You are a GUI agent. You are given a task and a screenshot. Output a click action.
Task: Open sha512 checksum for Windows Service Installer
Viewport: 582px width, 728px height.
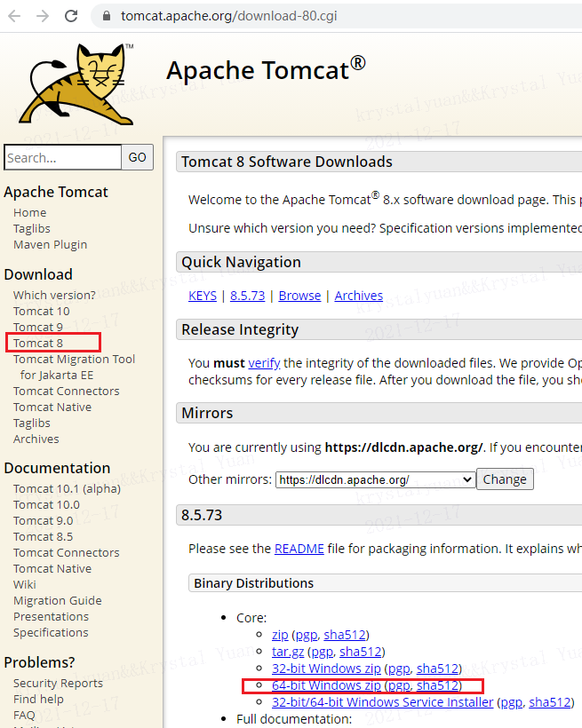point(550,702)
